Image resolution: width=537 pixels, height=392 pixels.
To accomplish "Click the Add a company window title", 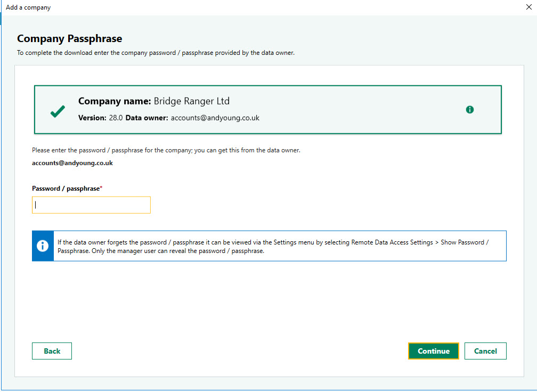I will [28, 7].
